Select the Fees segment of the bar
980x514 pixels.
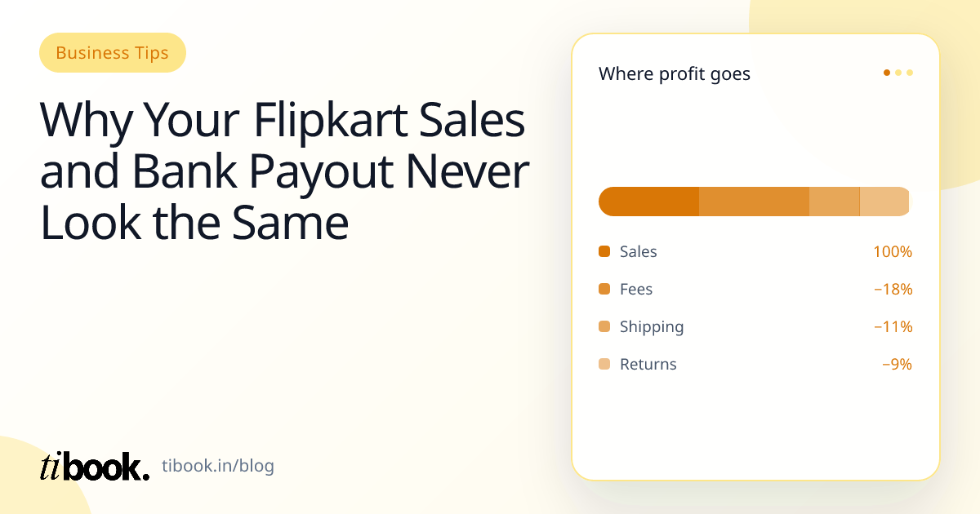point(754,202)
